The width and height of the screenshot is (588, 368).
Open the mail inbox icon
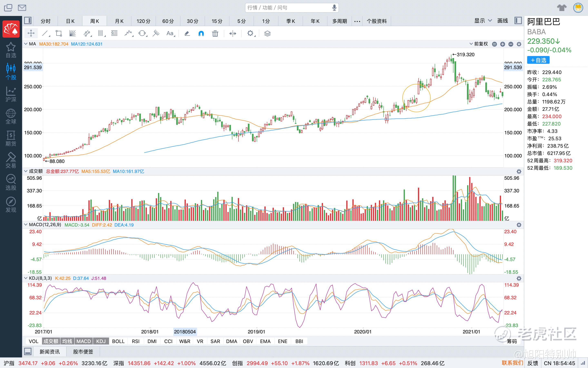[x=22, y=8]
